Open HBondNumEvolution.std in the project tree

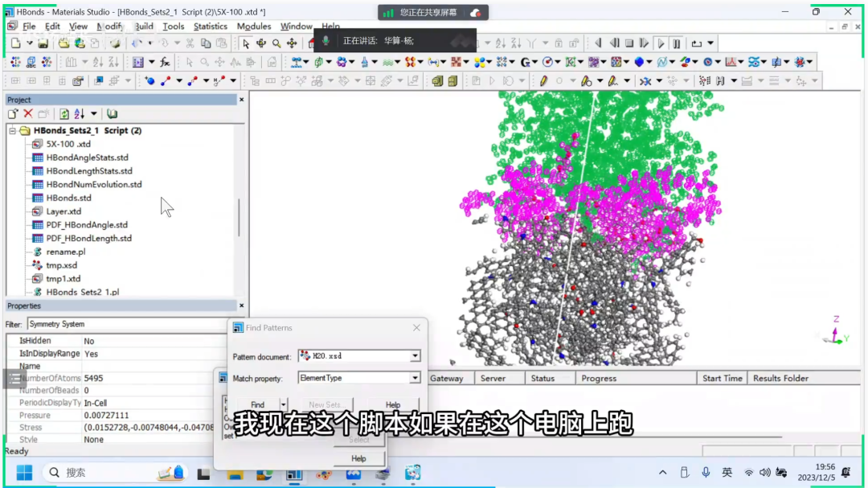[93, 184]
